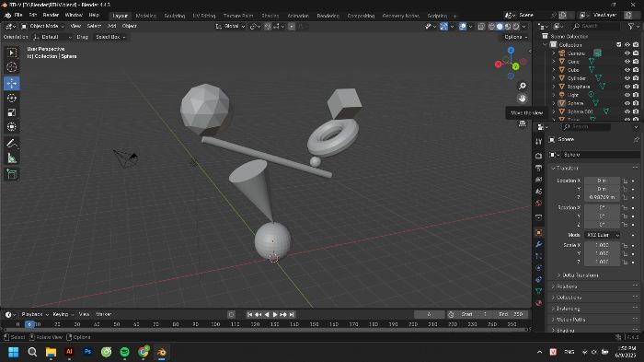The image size is (644, 362).
Task: Open the View Layer properties tab
Action: [539, 180]
